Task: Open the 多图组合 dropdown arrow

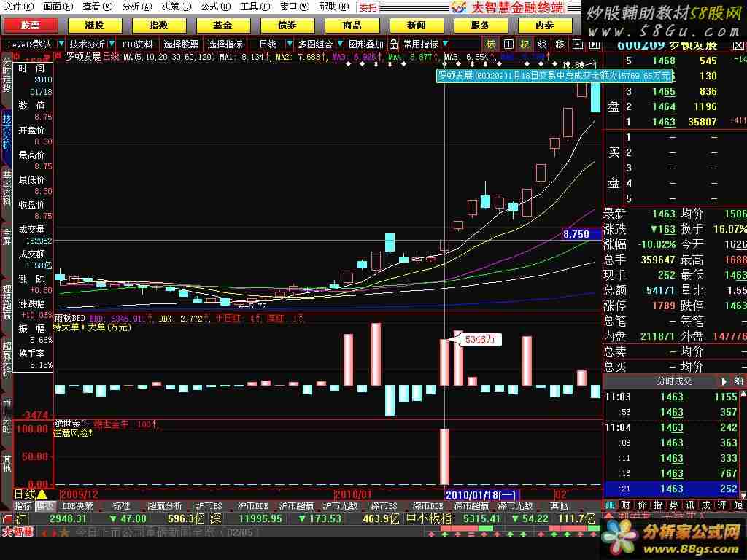Action: point(340,44)
